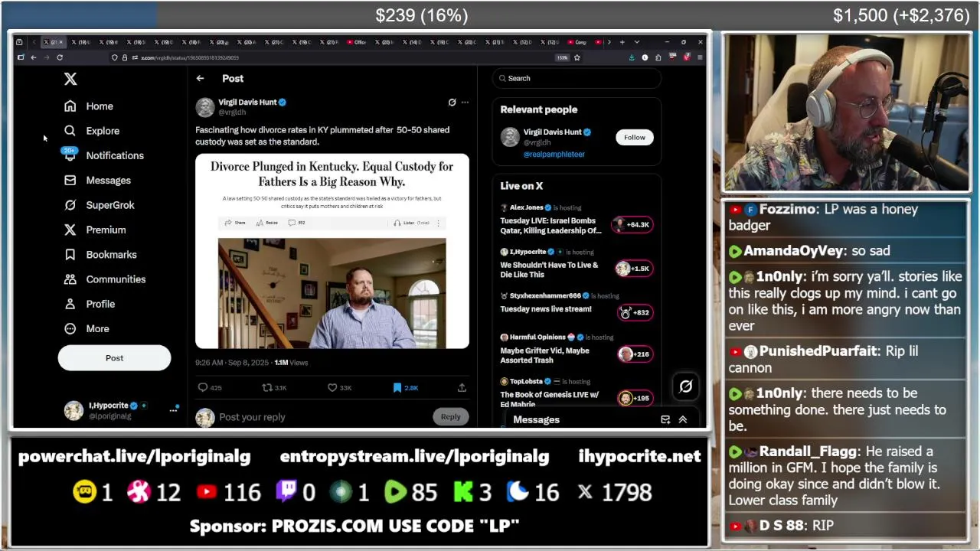Open the browser downloads icon

coord(632,57)
